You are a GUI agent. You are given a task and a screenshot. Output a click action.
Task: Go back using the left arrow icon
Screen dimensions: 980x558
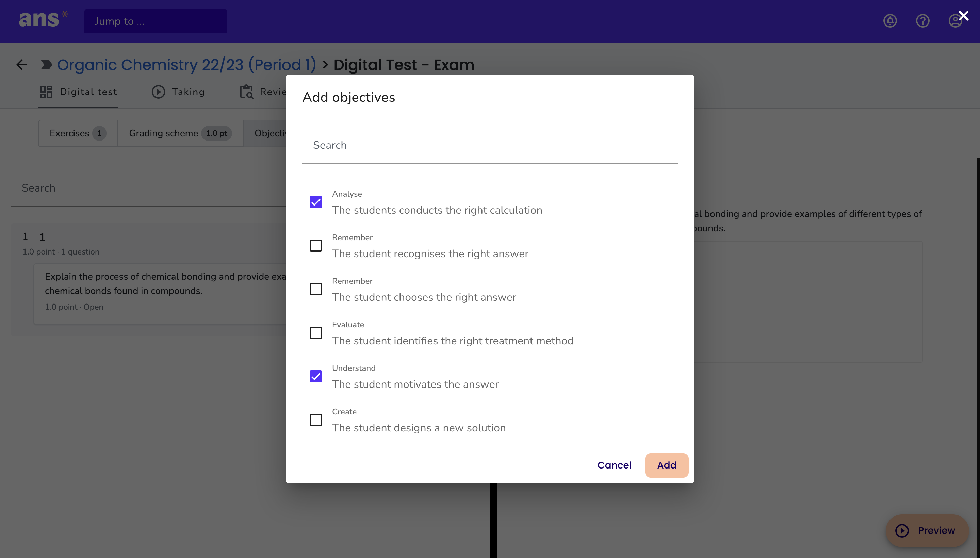[x=22, y=65]
